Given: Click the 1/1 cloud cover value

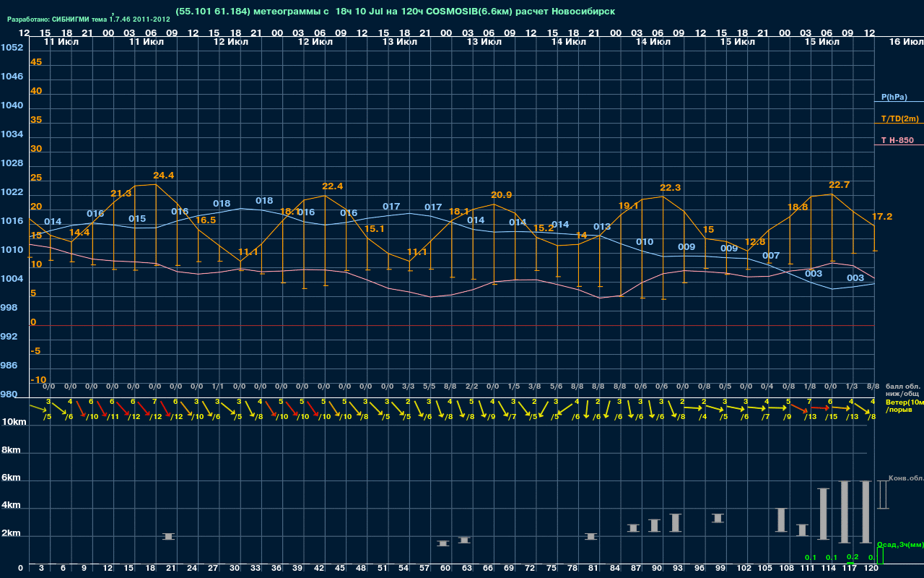Looking at the screenshot, I should click(x=217, y=387).
